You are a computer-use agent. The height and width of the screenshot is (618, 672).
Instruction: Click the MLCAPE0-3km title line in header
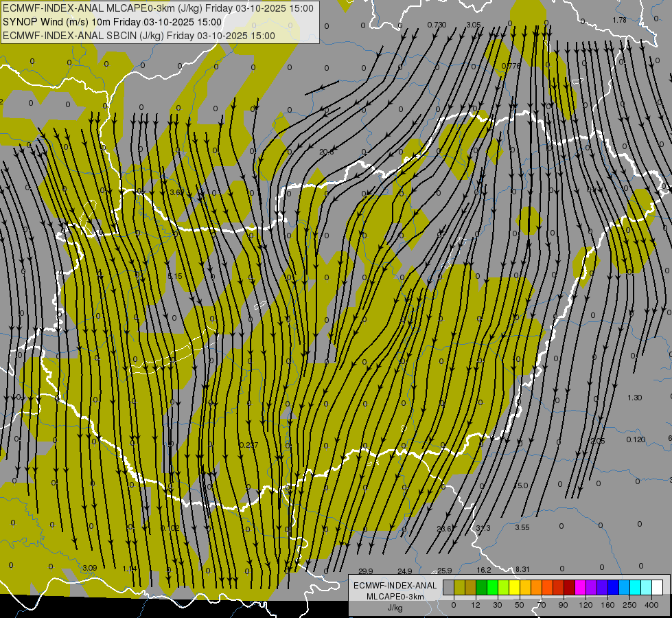click(158, 8)
